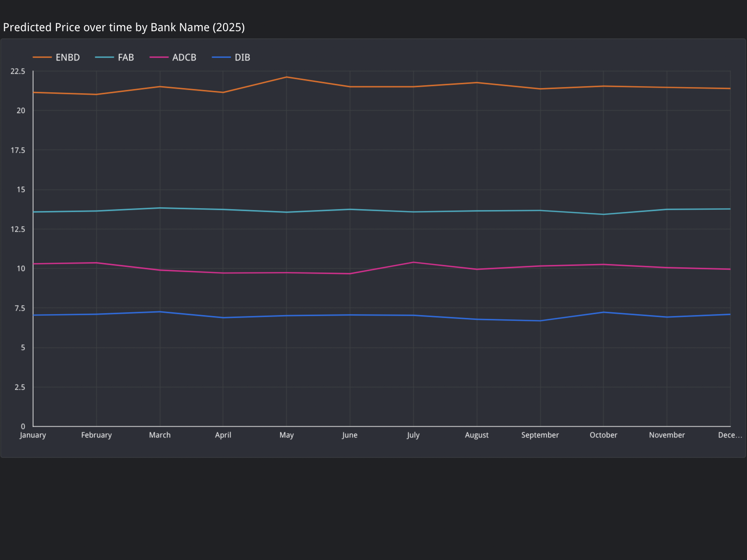The width and height of the screenshot is (747, 560).
Task: Click the truncated 'Dece…' x-axis label
Action: [730, 435]
